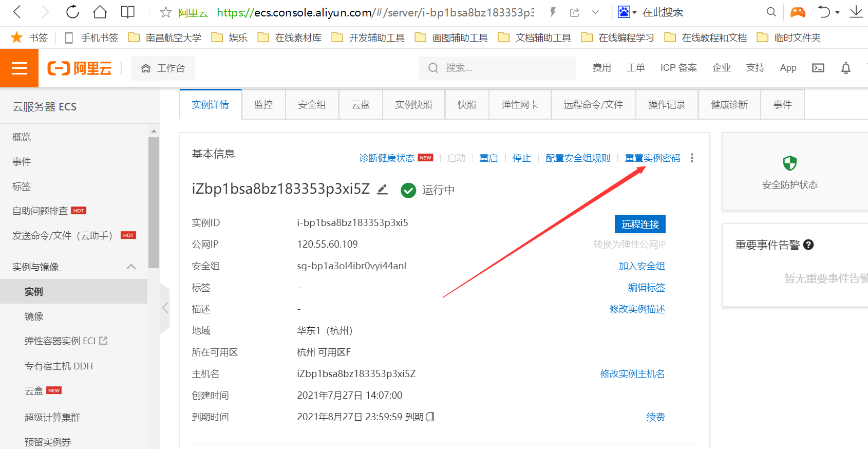868x449 pixels.
Task: Click the 远程连接 button
Action: [640, 224]
